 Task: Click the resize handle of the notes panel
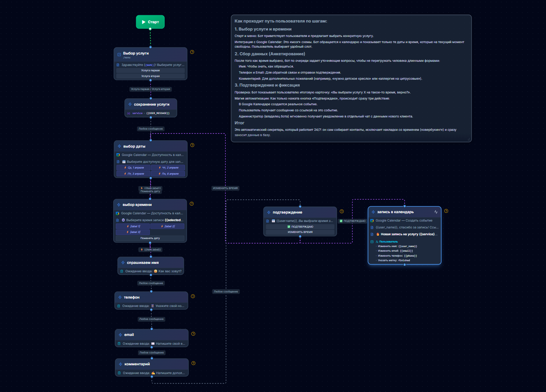(469, 140)
